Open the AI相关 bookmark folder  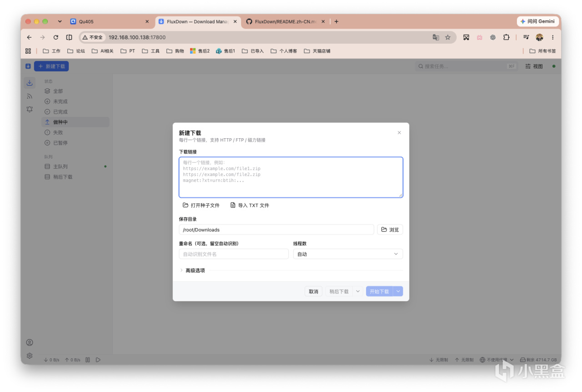click(x=103, y=51)
